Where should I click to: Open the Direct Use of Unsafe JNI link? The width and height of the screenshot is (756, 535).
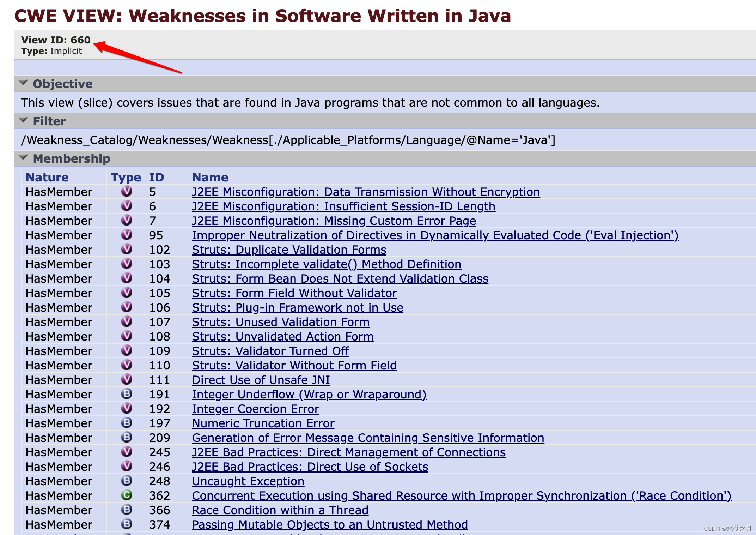[x=261, y=380]
